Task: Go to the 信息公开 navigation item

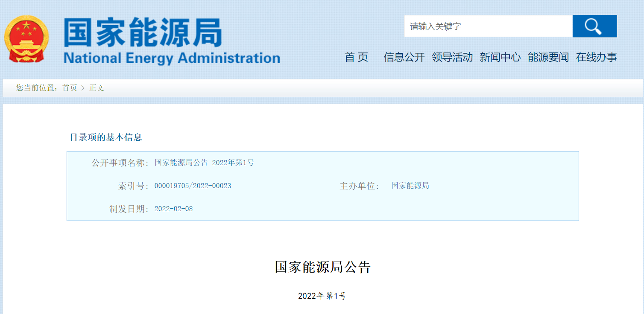Action: pos(404,57)
